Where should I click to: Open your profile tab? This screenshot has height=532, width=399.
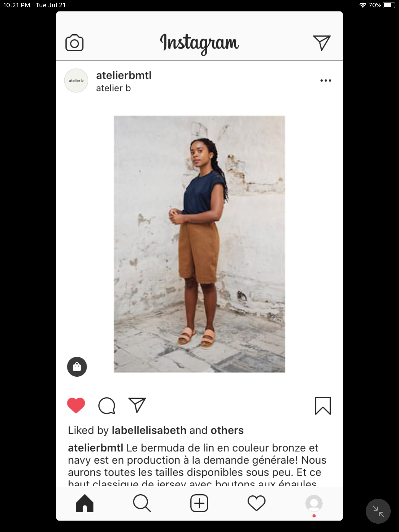[314, 503]
